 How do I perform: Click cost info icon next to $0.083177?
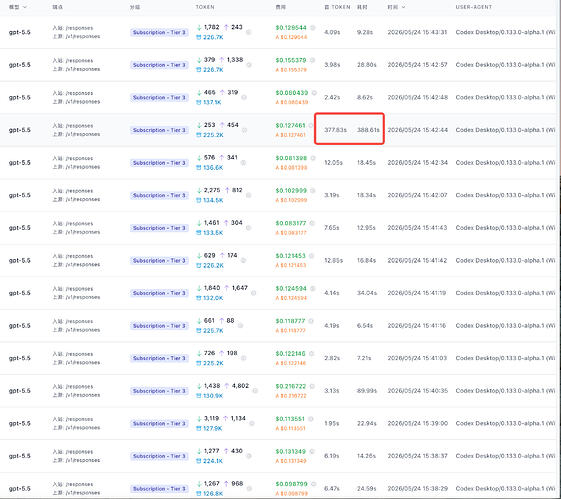pos(312,223)
